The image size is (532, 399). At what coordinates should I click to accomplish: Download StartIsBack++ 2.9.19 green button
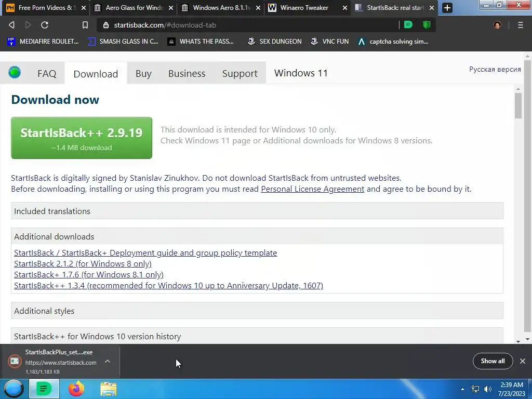click(82, 138)
